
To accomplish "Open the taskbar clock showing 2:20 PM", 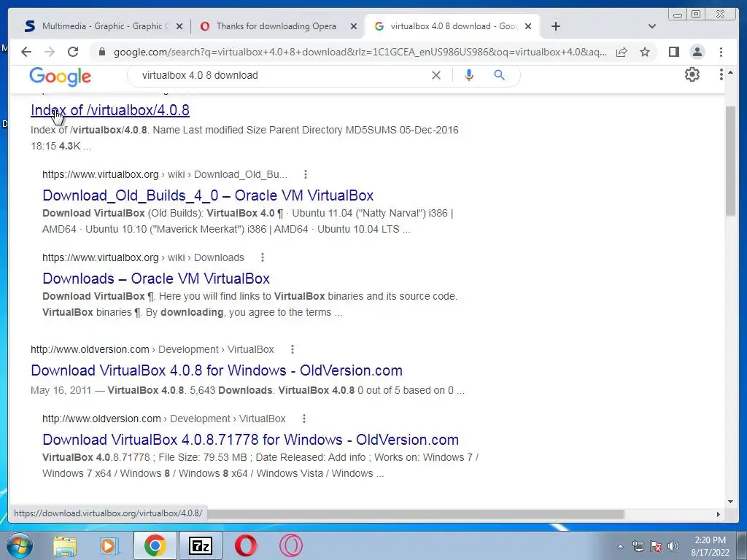I will point(710,546).
